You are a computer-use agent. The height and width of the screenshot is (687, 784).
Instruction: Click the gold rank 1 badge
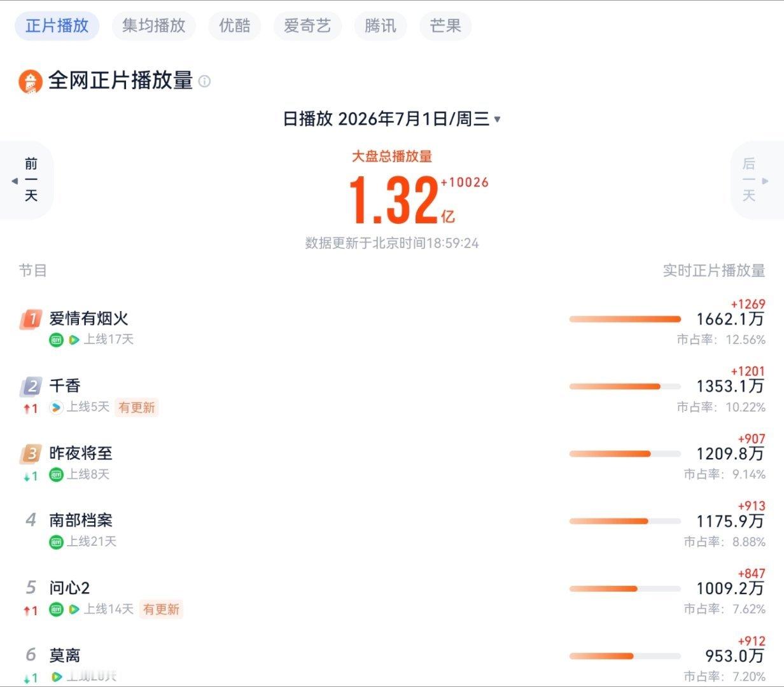[31, 319]
